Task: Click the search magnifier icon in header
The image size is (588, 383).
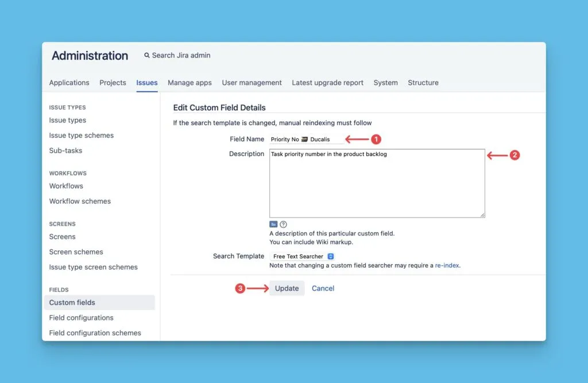Action: click(147, 56)
